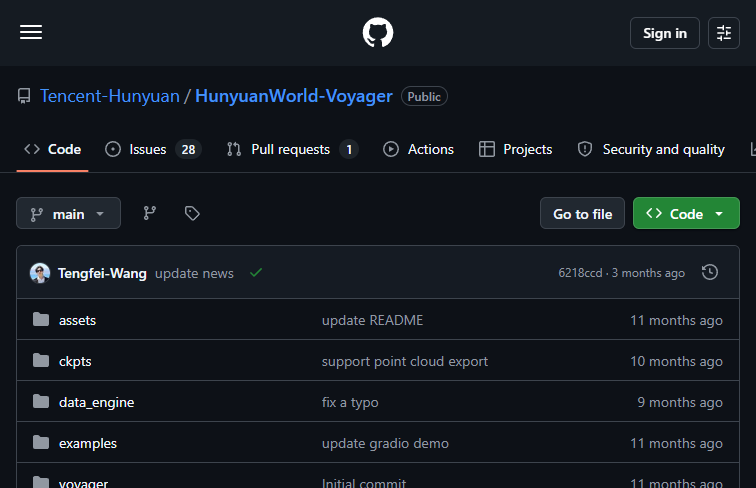Click the repository icon beside Tencent-Hunyuan
The width and height of the screenshot is (756, 488).
(x=24, y=96)
